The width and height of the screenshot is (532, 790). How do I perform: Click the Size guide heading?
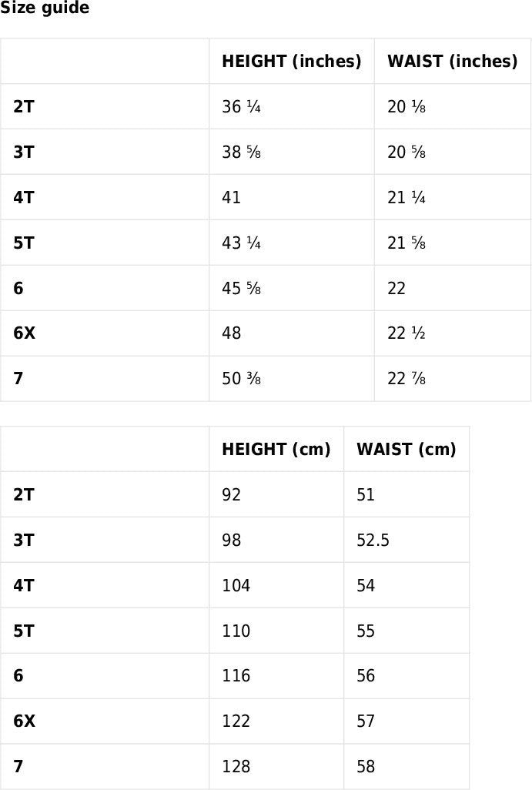[x=45, y=8]
